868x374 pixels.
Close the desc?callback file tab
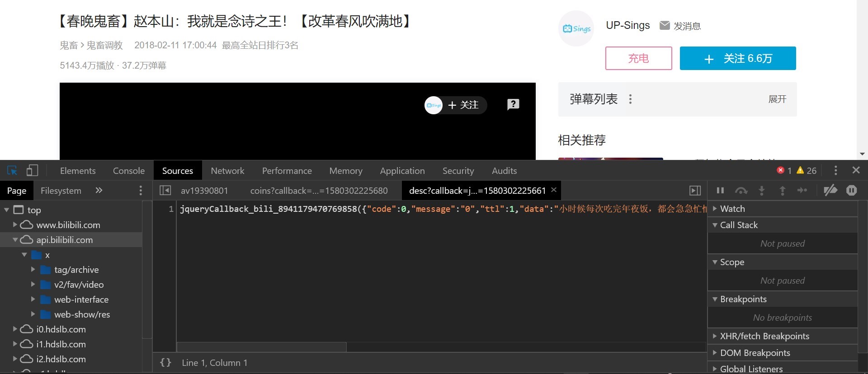[554, 190]
